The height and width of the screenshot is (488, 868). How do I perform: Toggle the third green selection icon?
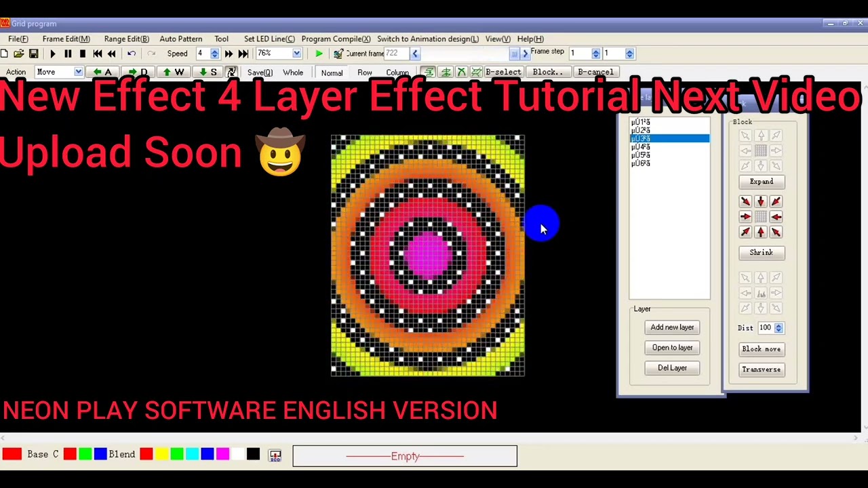(x=461, y=72)
